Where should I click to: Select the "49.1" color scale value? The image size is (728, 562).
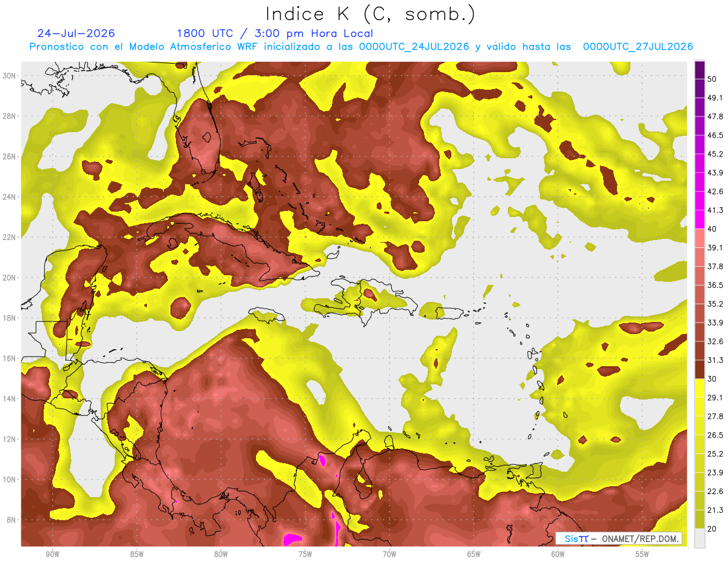pyautogui.click(x=716, y=98)
